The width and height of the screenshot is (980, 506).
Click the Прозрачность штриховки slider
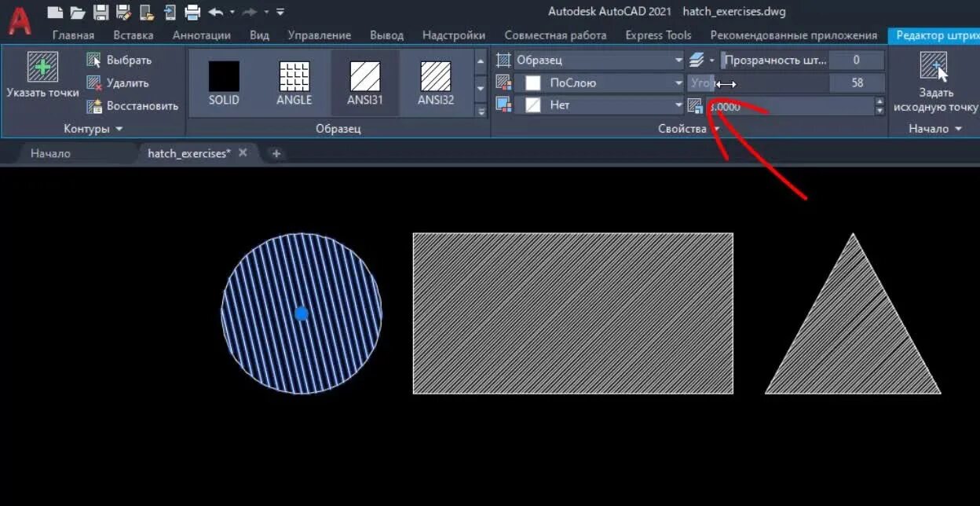click(774, 60)
